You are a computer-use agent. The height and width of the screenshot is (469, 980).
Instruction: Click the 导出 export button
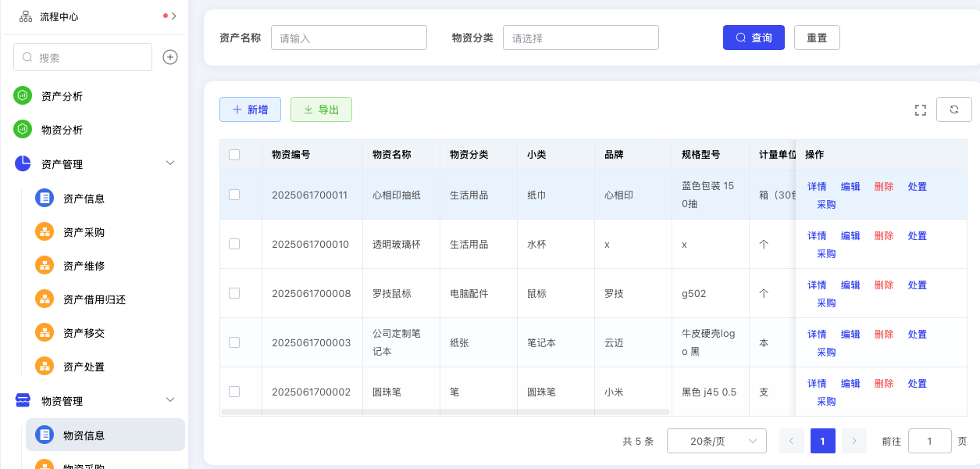tap(321, 109)
